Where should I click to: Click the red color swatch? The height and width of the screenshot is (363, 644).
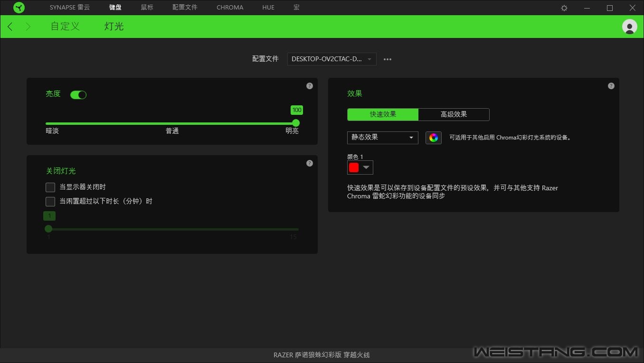(x=354, y=168)
